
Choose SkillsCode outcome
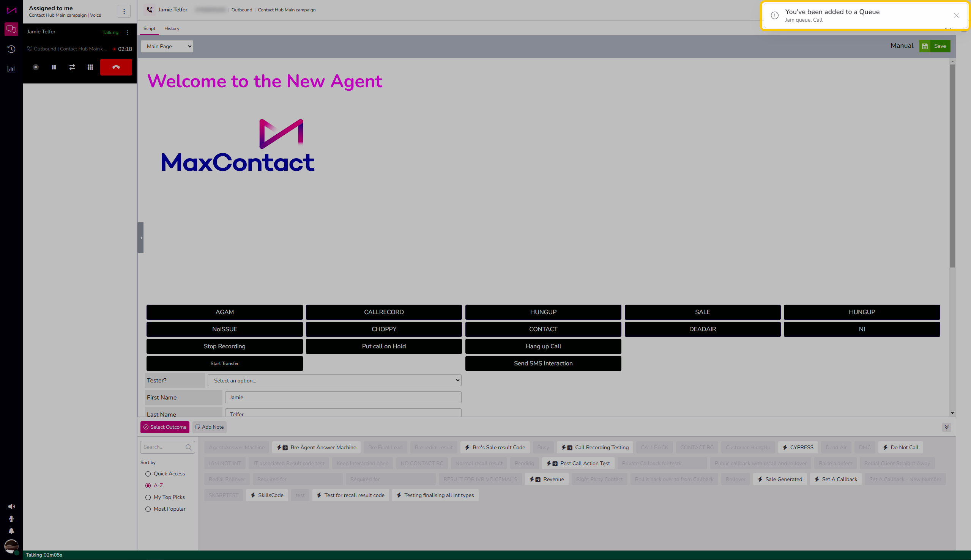click(x=267, y=496)
